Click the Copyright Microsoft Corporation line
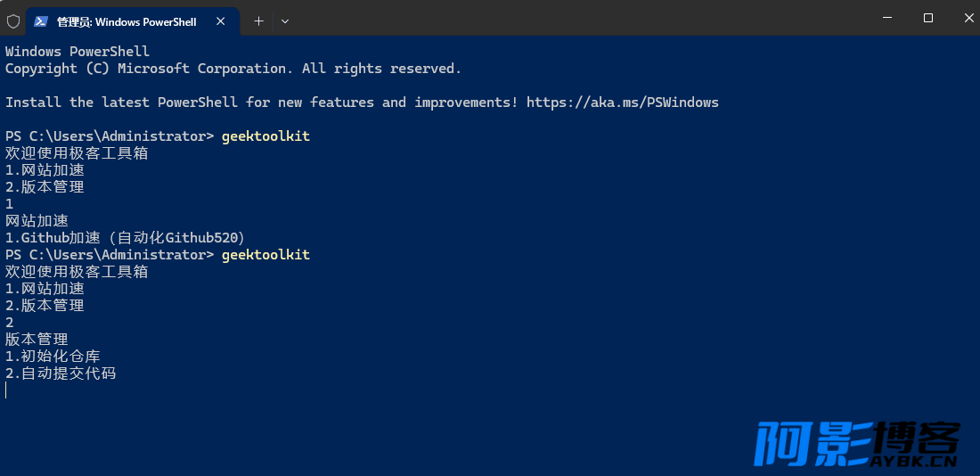980x476 pixels. [x=233, y=68]
